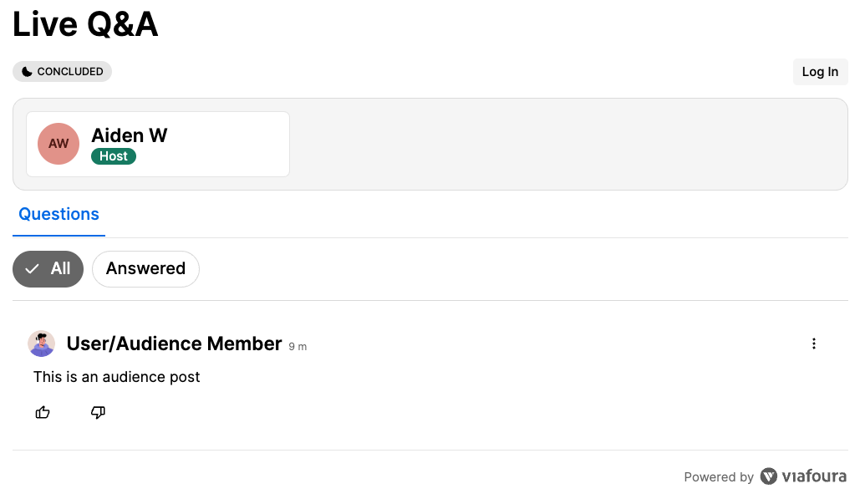This screenshot has height=504, width=865.
Task: Select the All questions filter
Action: pos(48,269)
